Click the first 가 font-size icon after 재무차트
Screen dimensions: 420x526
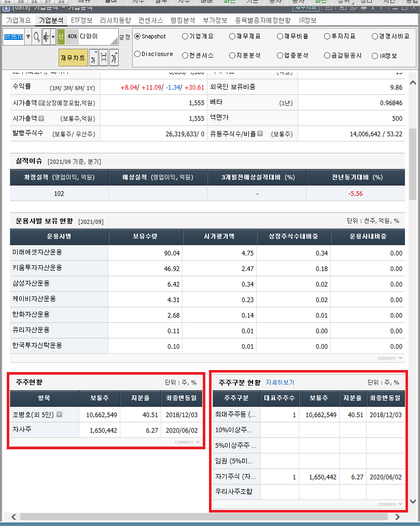[94, 58]
